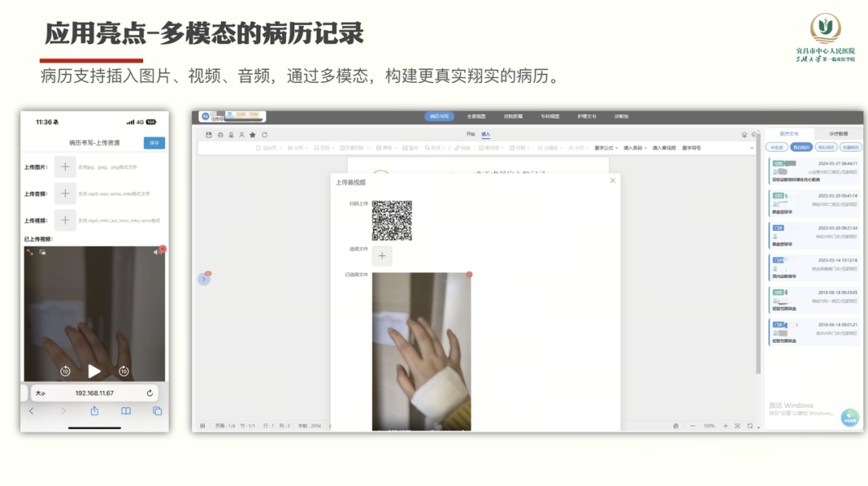
Task: Go back in the phone browser
Action: click(x=31, y=410)
